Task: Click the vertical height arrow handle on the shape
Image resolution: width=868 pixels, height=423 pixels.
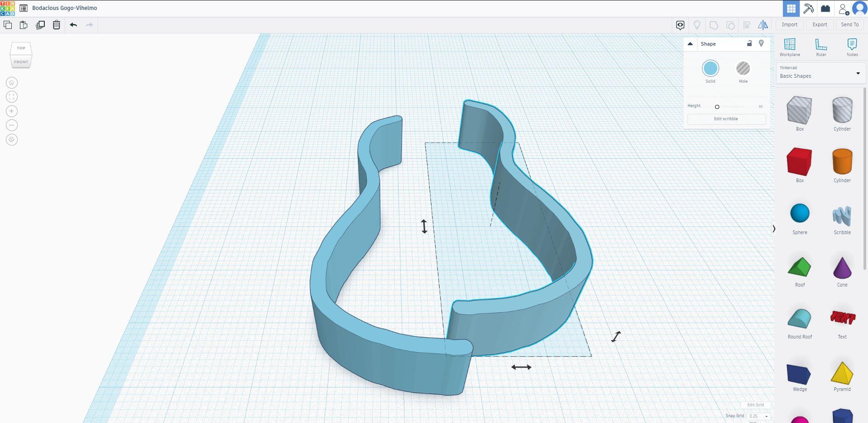Action: click(424, 226)
